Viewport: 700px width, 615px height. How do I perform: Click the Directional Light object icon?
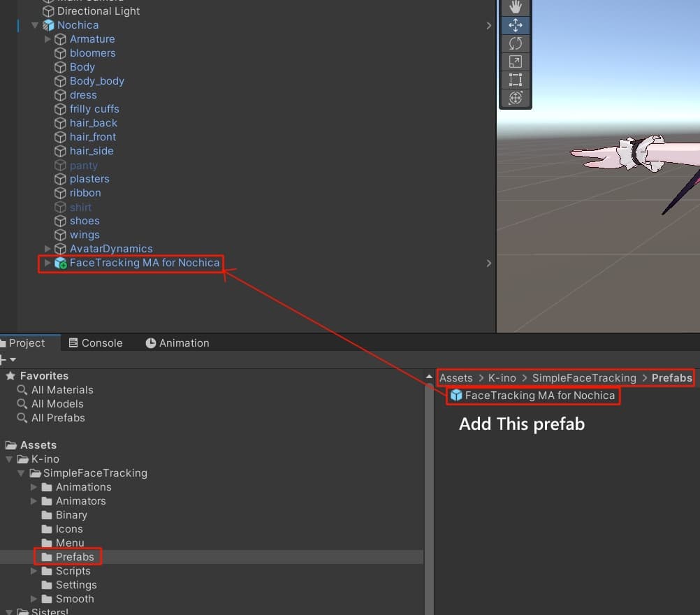pos(48,11)
